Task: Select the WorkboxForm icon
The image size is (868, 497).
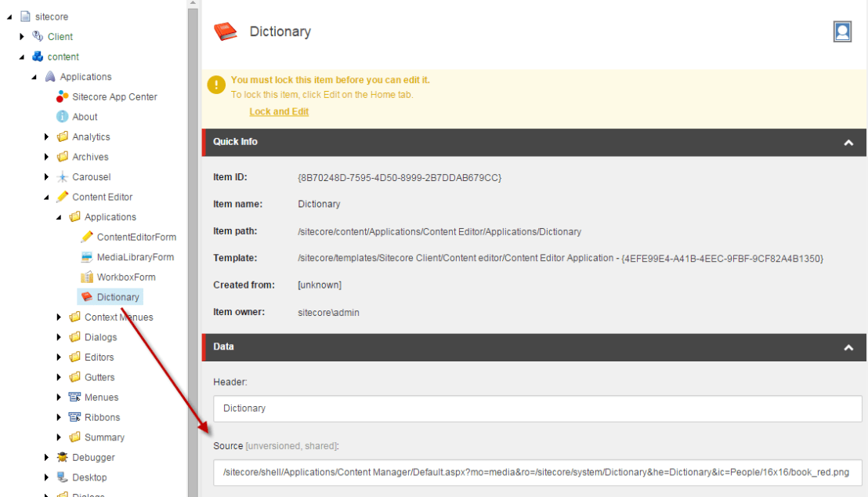Action: click(x=87, y=277)
